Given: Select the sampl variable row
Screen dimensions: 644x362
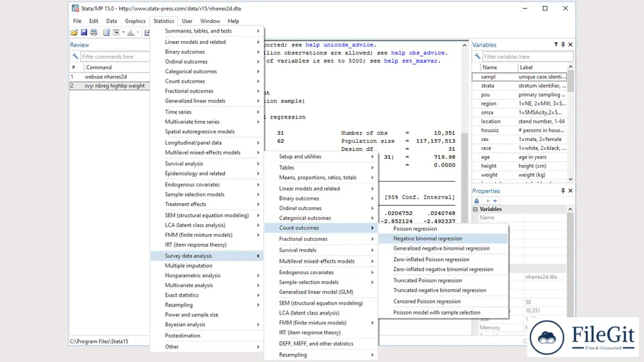Looking at the screenshot, I should 520,77.
